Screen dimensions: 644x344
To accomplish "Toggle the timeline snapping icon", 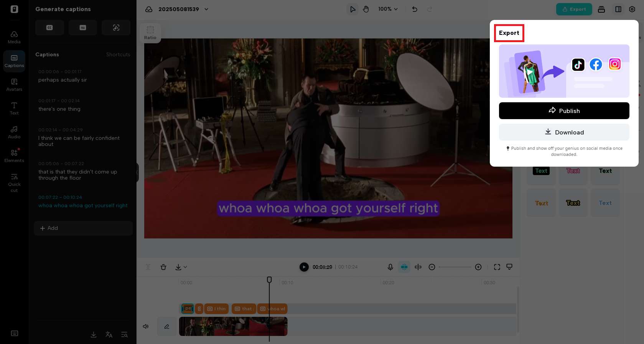I will click(404, 267).
